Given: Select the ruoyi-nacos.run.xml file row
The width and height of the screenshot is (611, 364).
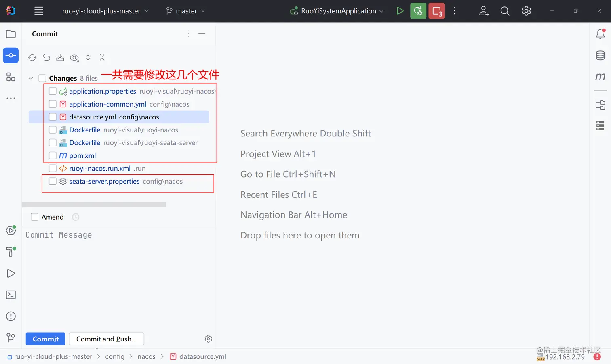Looking at the screenshot, I should (119, 168).
